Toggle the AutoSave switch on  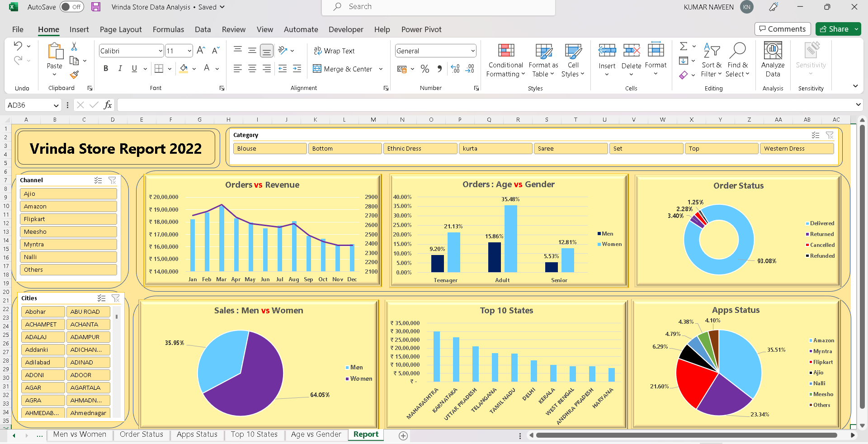(x=71, y=7)
